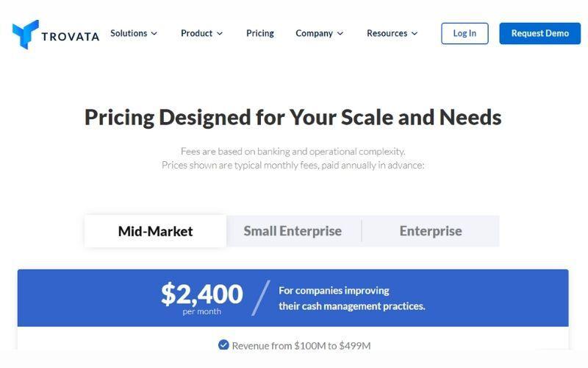The image size is (588, 368).
Task: Expand the chevron beside Product
Action: [x=220, y=34]
